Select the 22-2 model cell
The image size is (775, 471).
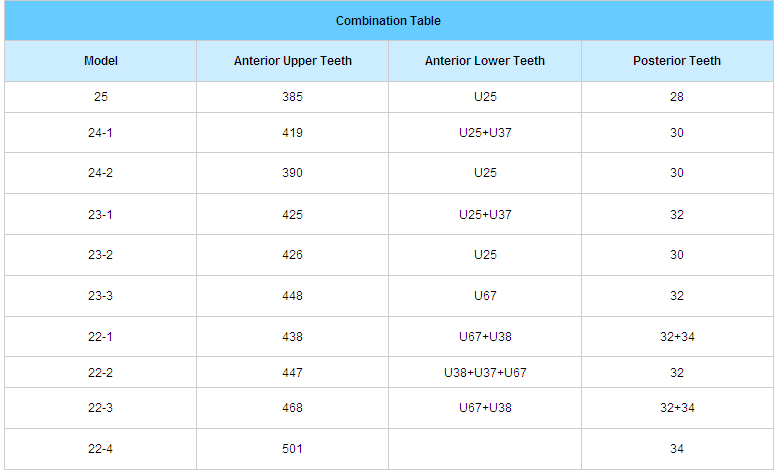pos(100,373)
